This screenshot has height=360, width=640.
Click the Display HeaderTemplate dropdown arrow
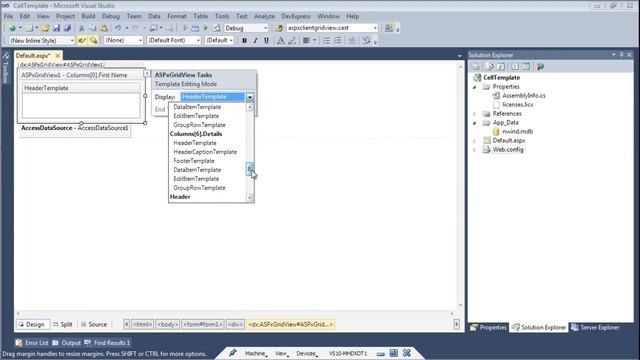pos(250,97)
